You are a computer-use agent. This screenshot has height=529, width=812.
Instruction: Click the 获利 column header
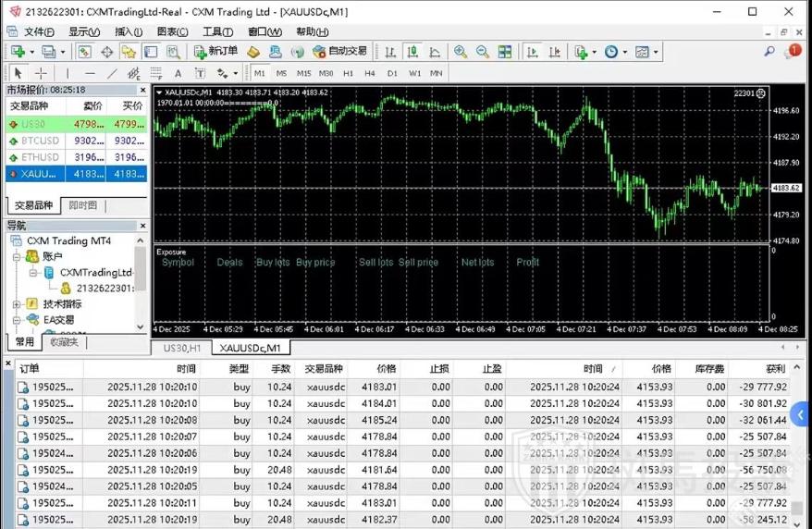tap(770, 368)
